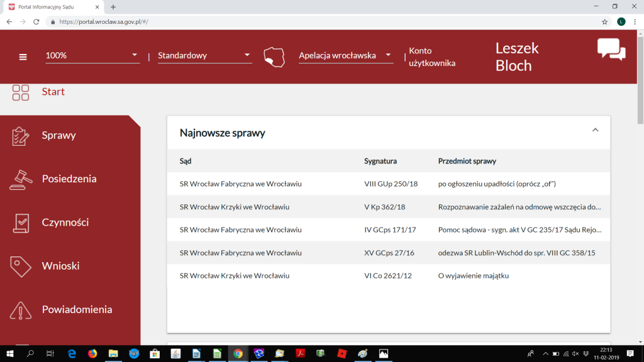Open the Standardowy theme dropdown
644x362 pixels.
(x=204, y=55)
